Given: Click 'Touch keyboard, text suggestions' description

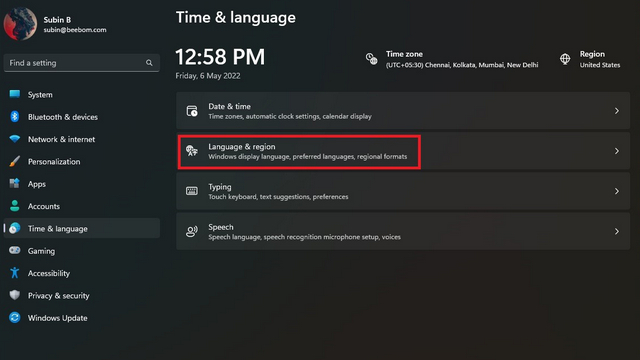Looking at the screenshot, I should tap(278, 197).
